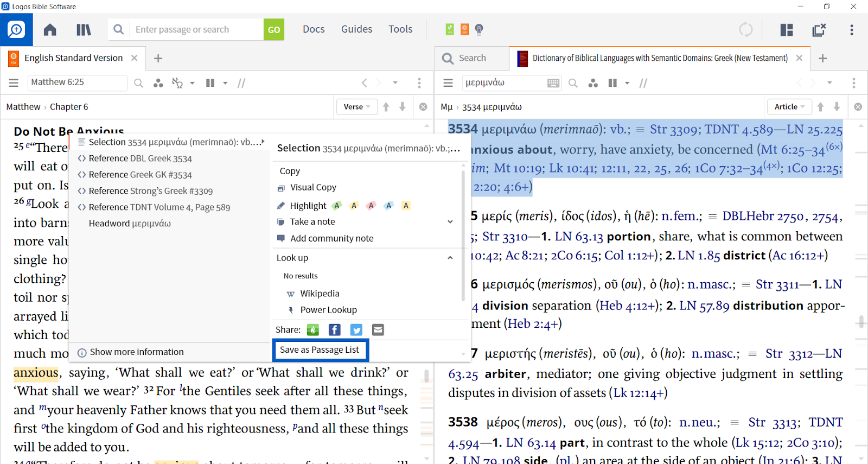Select the Dictionary of Biblical Languages tab
The width and height of the screenshot is (868, 464).
[x=660, y=58]
